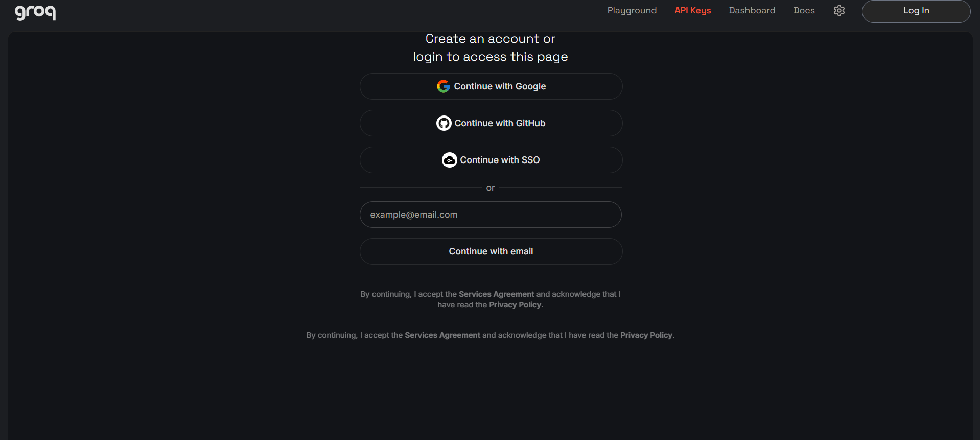The height and width of the screenshot is (440, 980).
Task: View the Privacy Policy
Action: click(x=515, y=304)
